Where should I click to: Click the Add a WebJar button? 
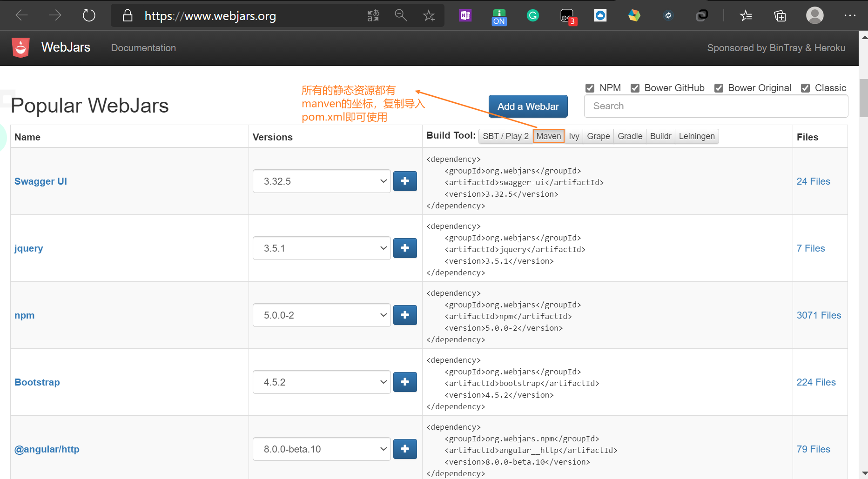pyautogui.click(x=528, y=106)
